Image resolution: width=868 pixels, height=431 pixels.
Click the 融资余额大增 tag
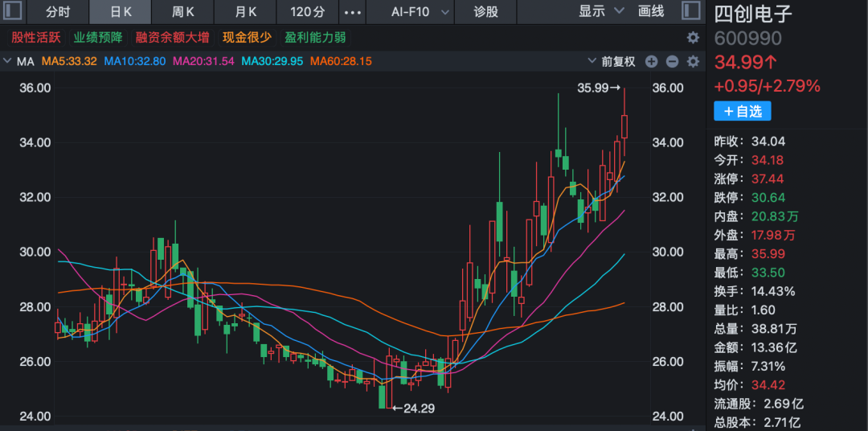172,38
